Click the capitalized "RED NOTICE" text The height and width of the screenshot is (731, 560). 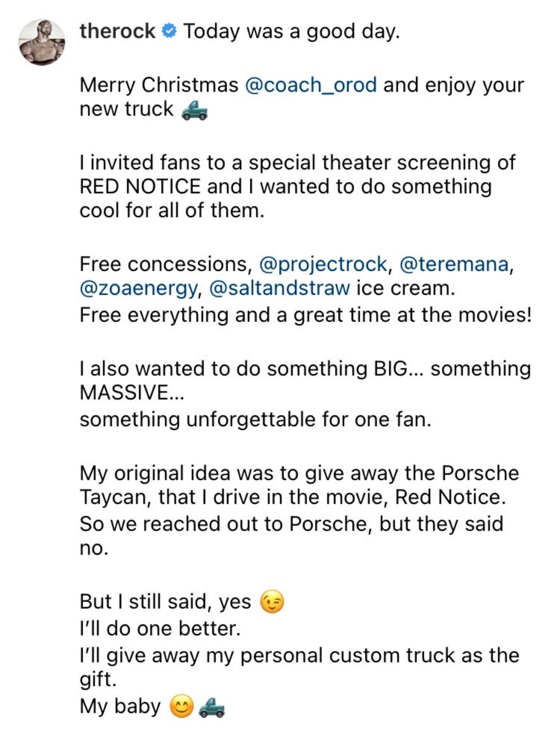point(140,186)
